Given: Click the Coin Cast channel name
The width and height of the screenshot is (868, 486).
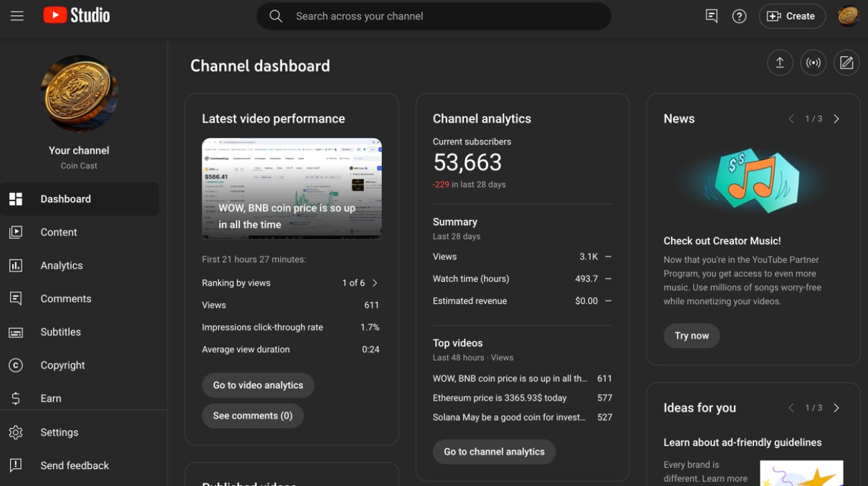Looking at the screenshot, I should coord(79,166).
